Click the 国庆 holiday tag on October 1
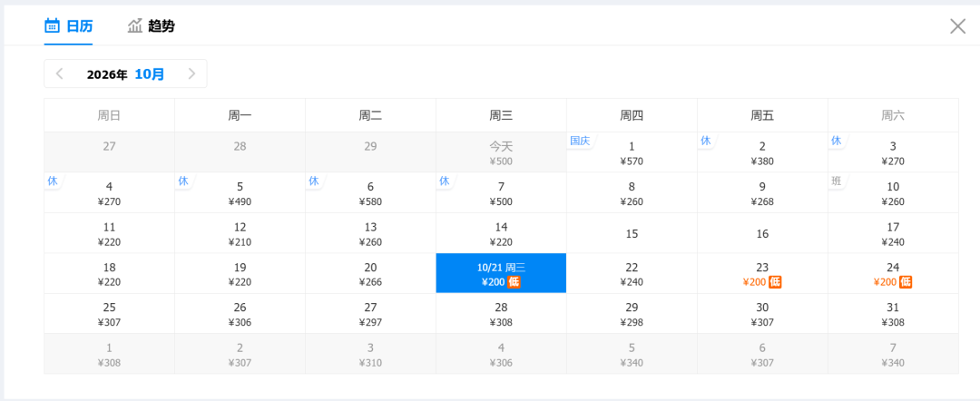 [580, 142]
